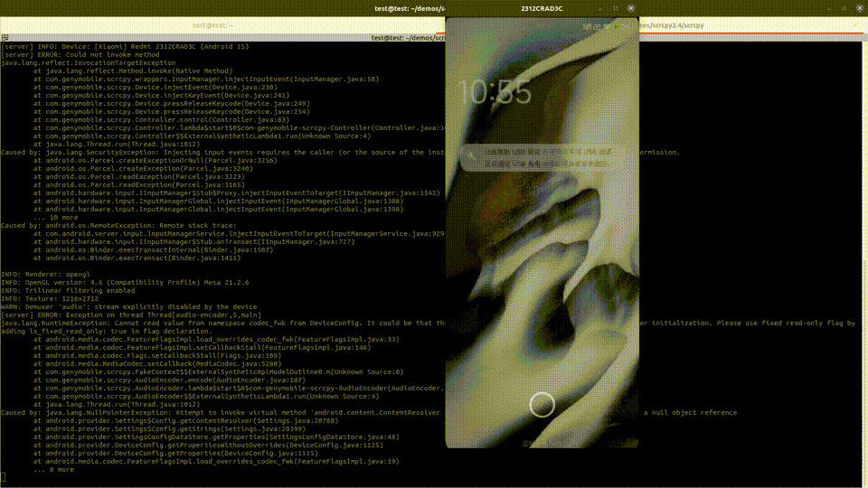
Task: Click the line 'INFO: Renderer: opengl'
Action: pos(45,275)
